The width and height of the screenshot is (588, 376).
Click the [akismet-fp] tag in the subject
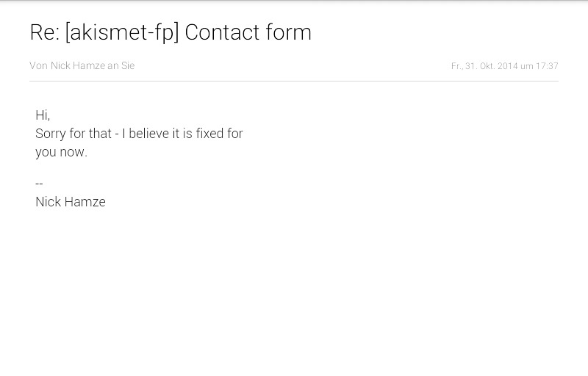click(x=122, y=32)
